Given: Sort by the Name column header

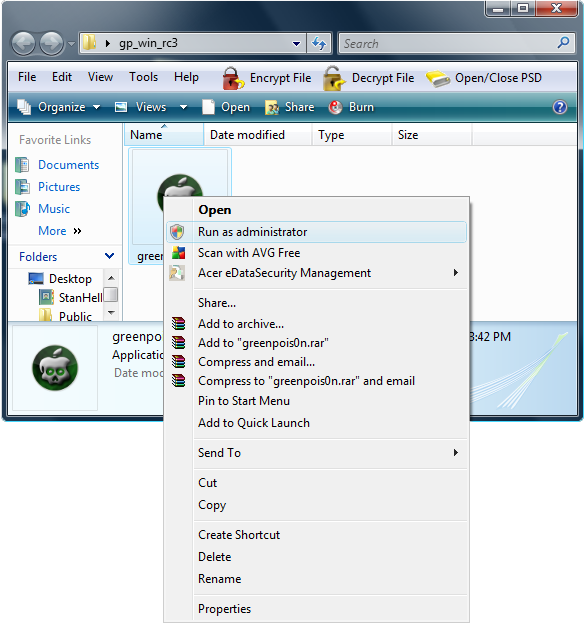Looking at the screenshot, I should point(164,135).
